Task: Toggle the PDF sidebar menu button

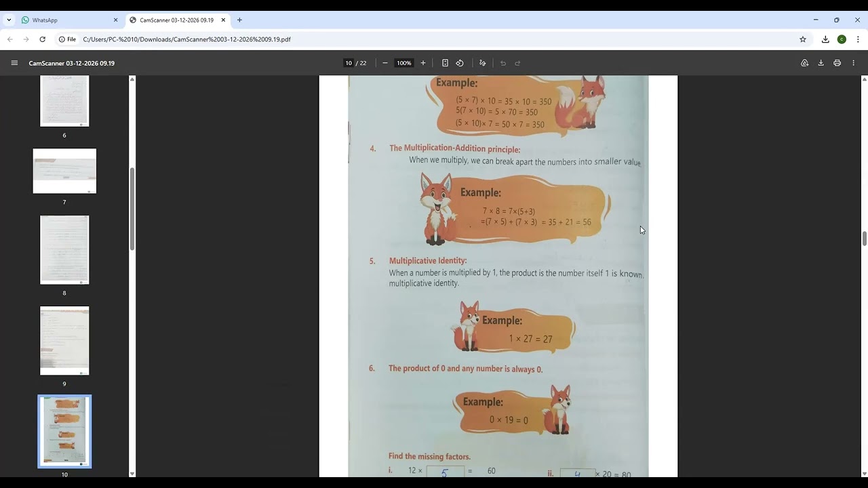Action: point(14,63)
